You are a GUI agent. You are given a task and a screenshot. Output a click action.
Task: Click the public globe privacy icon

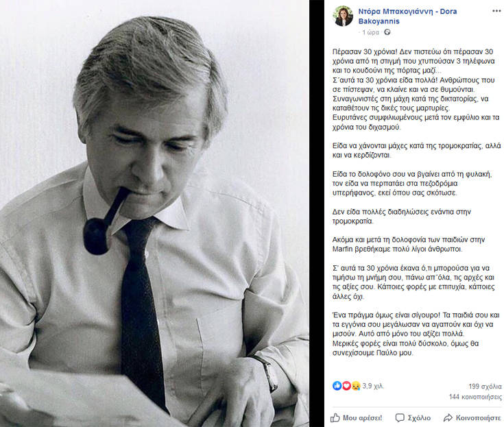pos(388,32)
